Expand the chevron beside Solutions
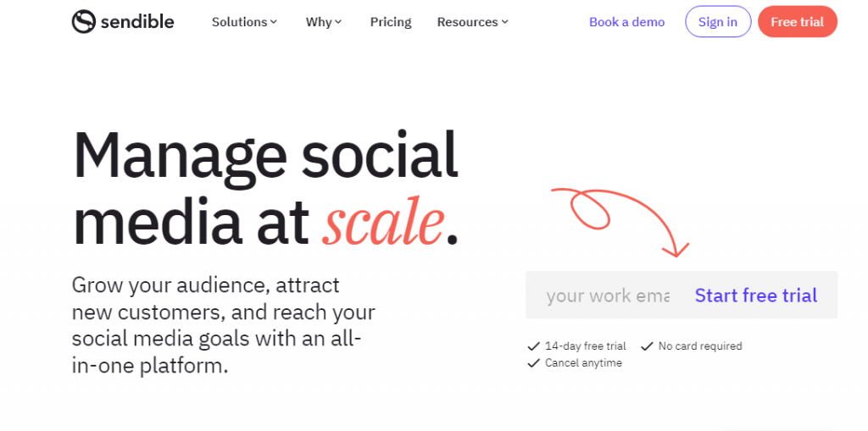The width and height of the screenshot is (868, 431). (274, 22)
